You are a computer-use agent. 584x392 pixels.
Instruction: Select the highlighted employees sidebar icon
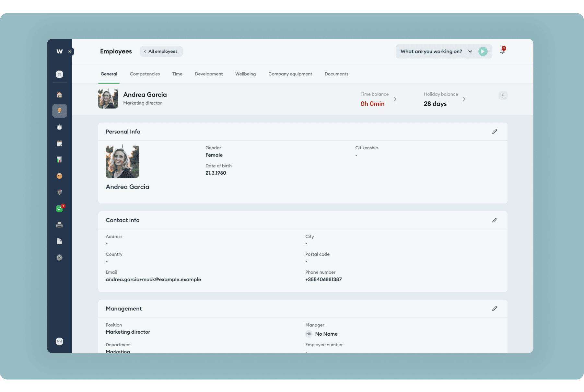tap(59, 110)
